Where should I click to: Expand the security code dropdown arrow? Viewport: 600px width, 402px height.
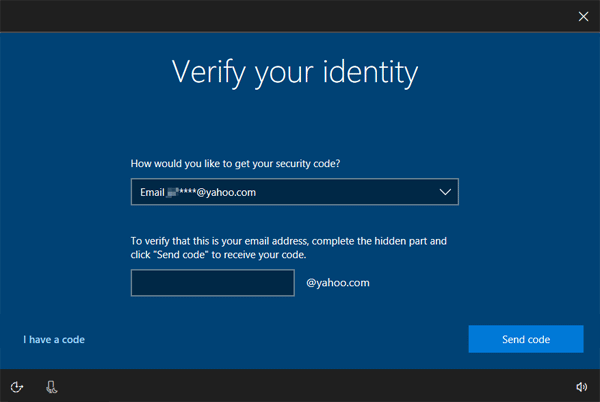tap(445, 192)
